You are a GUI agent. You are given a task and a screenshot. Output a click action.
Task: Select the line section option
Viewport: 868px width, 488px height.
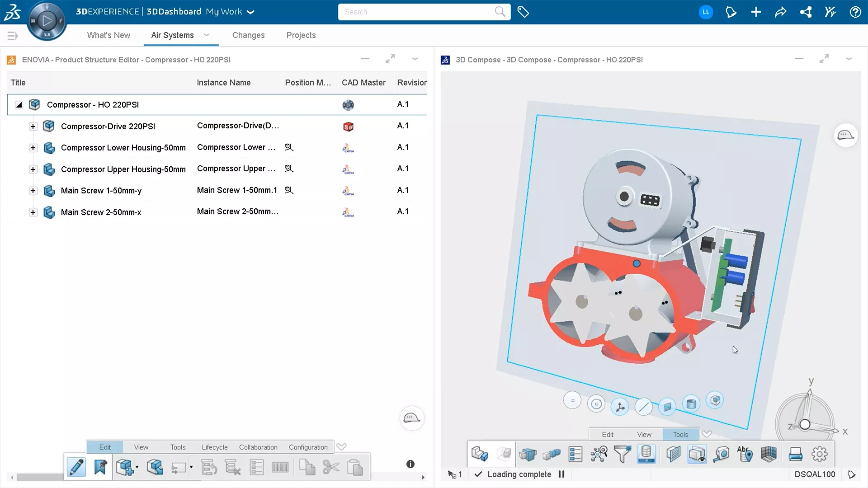point(643,407)
